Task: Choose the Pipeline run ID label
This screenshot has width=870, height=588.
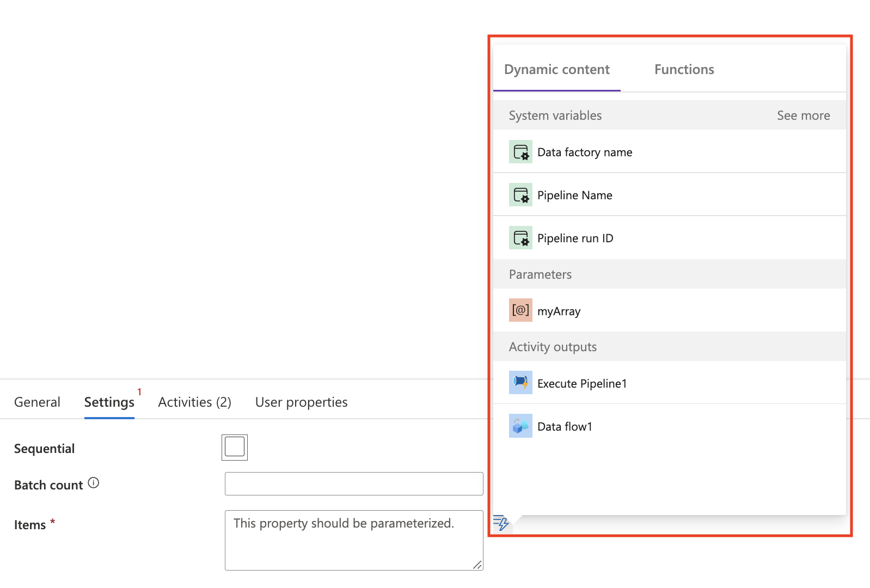Action: click(575, 238)
